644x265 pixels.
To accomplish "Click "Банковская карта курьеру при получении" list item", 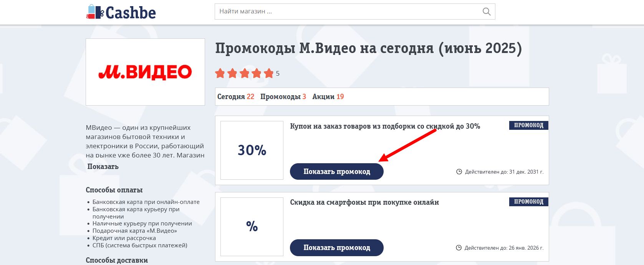I will click(x=136, y=213).
